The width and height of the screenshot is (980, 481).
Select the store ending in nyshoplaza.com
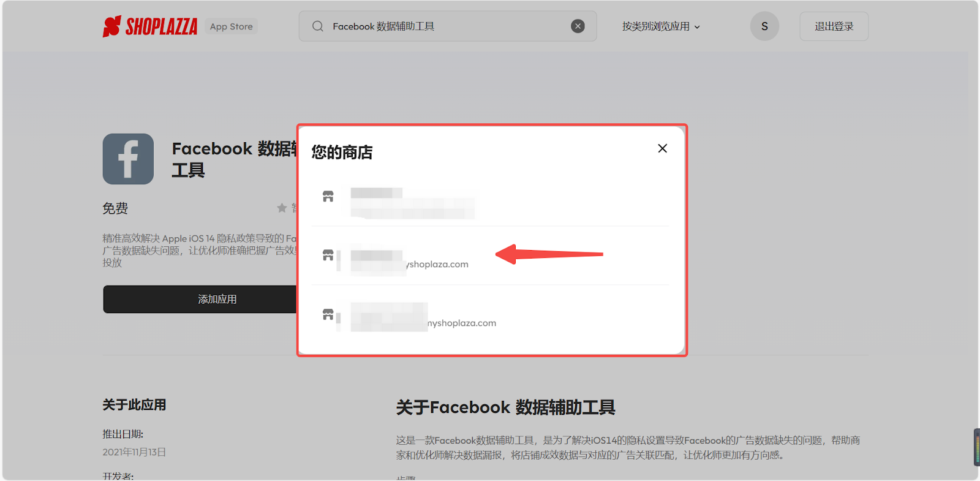pyautogui.click(x=490, y=315)
